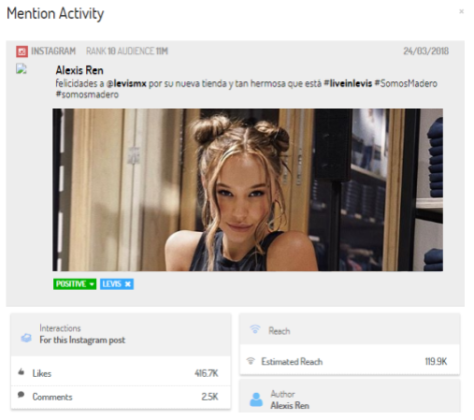Viewport: 474px width, 420px height.
Task: Click the Comments speech bubble icon
Action: point(21,395)
